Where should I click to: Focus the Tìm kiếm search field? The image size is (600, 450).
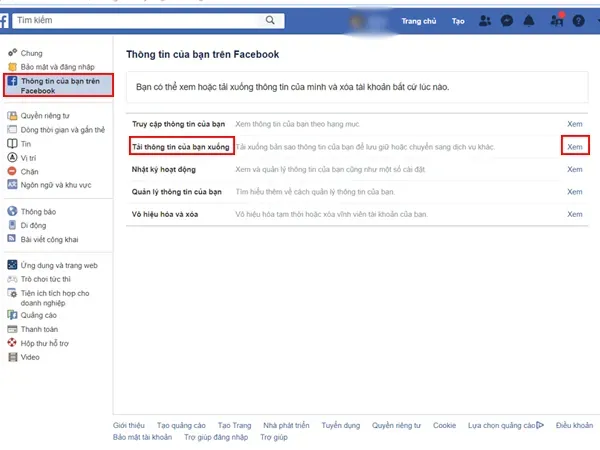[x=148, y=20]
